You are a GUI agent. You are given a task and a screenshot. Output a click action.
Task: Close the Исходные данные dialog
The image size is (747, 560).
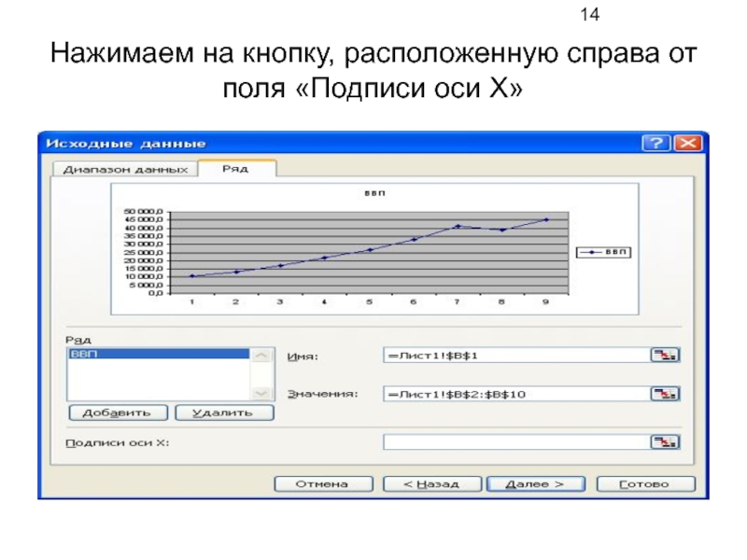click(688, 143)
